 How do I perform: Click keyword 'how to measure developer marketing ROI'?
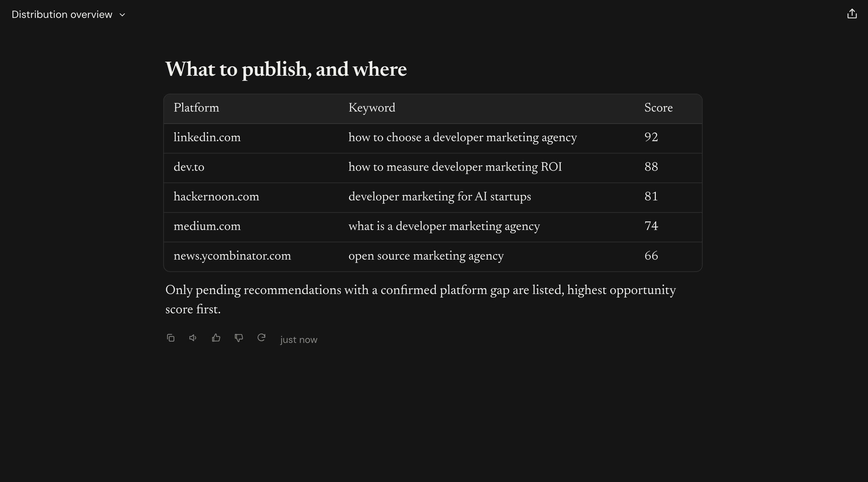(x=455, y=167)
